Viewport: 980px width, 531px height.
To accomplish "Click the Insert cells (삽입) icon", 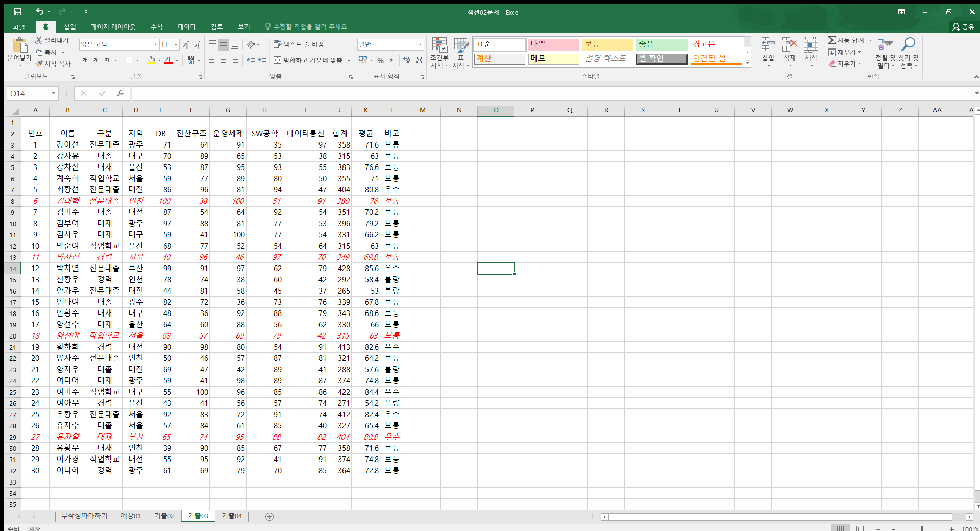I will [x=768, y=46].
